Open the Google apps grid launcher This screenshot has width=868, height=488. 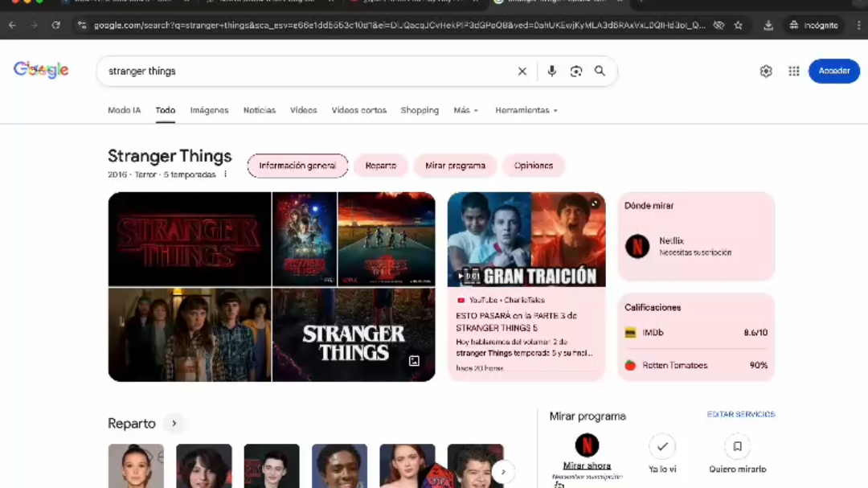[793, 71]
